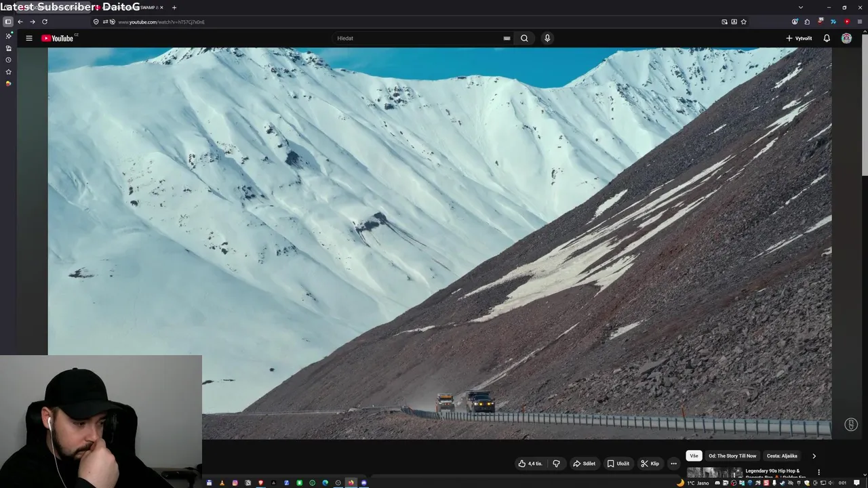Click the playing video frame
The image size is (868, 488).
click(x=439, y=243)
